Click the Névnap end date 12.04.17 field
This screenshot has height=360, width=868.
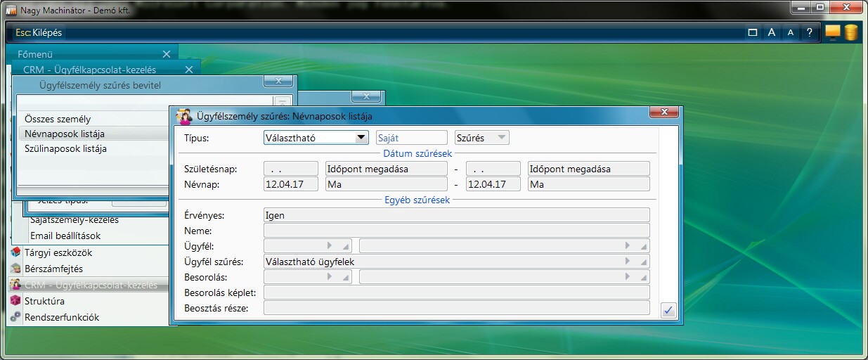(x=493, y=184)
